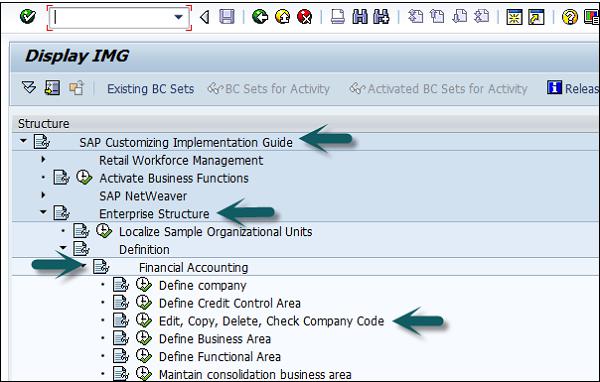Click the Save diskette icon
This screenshot has height=382, width=600.
(x=227, y=17)
